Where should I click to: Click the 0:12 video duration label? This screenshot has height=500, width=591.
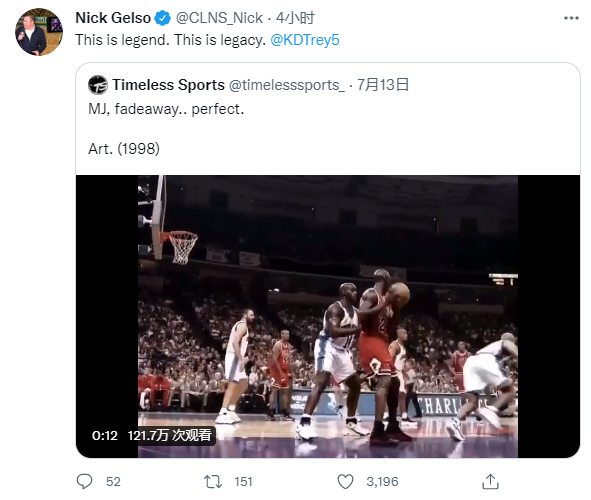(x=105, y=436)
